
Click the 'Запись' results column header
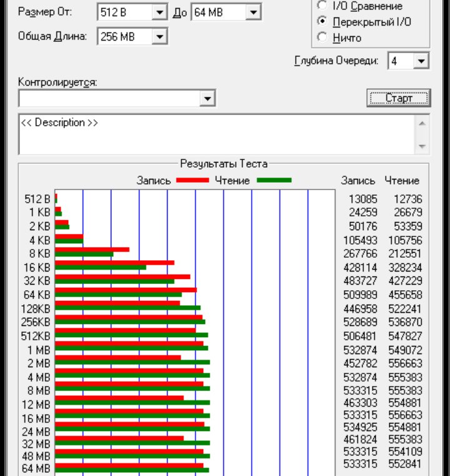[358, 181]
